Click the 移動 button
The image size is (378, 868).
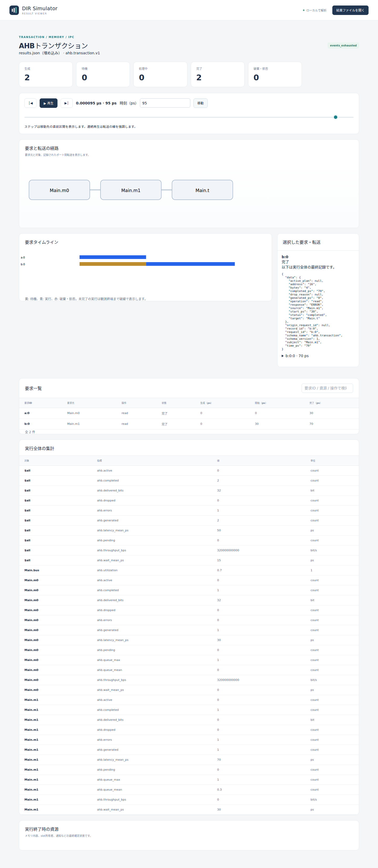tap(200, 103)
